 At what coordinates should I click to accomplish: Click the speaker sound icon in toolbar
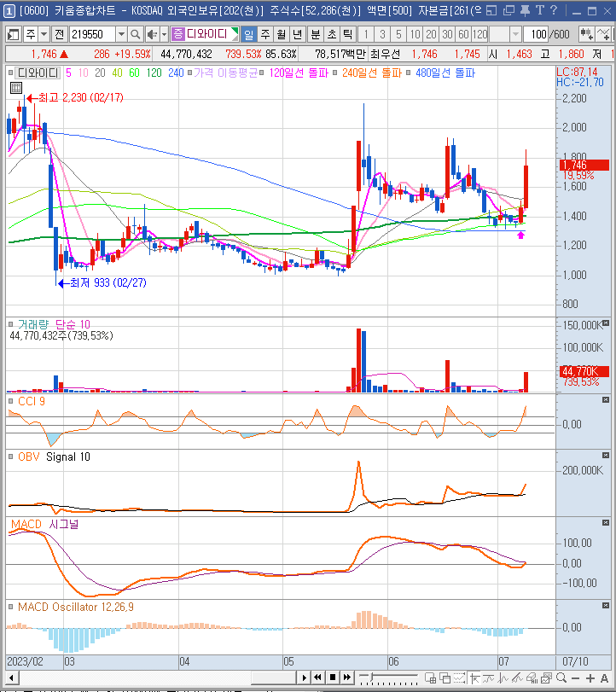click(x=152, y=34)
